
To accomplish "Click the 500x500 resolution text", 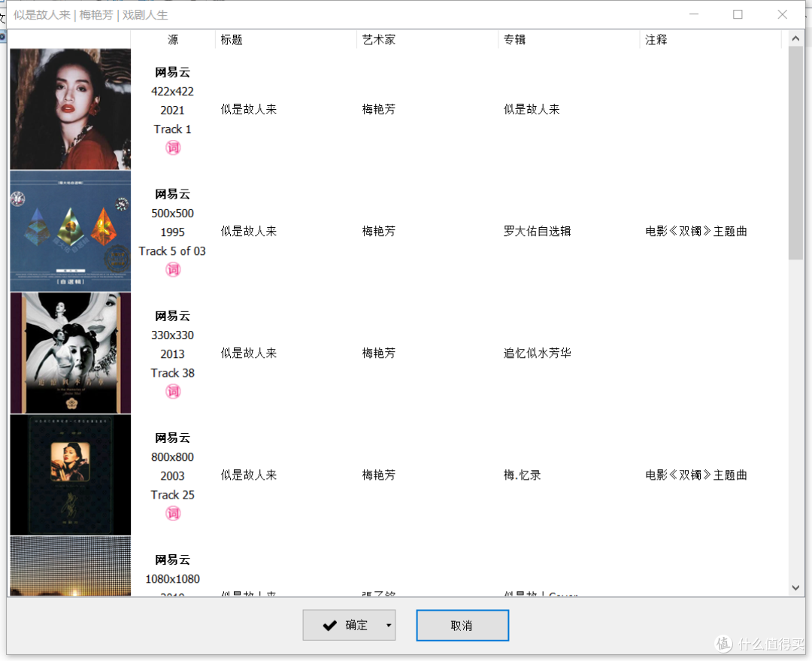I will click(172, 213).
